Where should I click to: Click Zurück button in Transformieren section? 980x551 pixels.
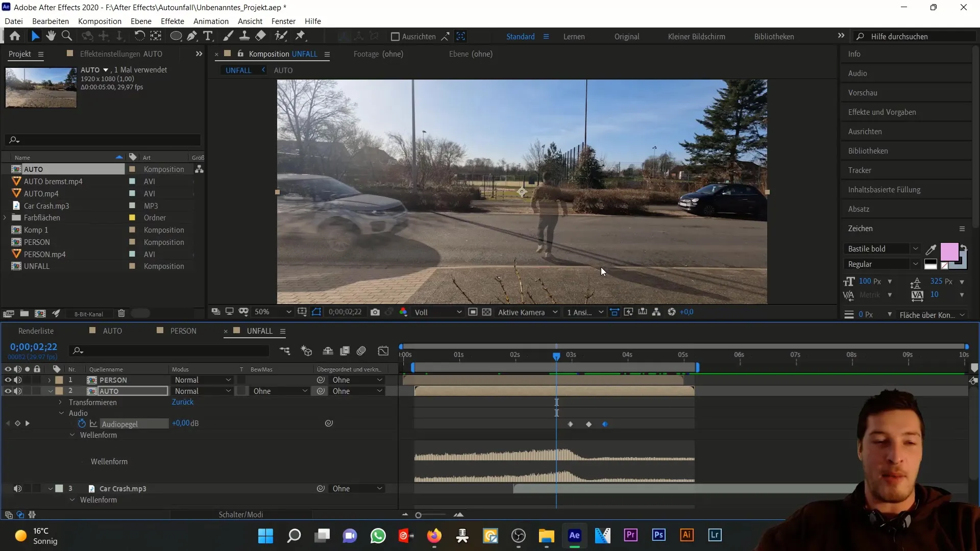(x=182, y=402)
